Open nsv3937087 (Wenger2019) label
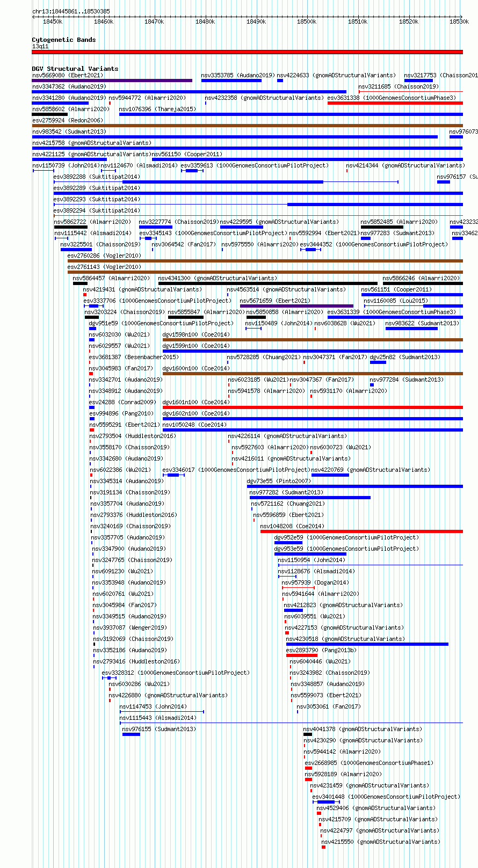Image resolution: width=478 pixels, height=868 pixels. coord(130,628)
